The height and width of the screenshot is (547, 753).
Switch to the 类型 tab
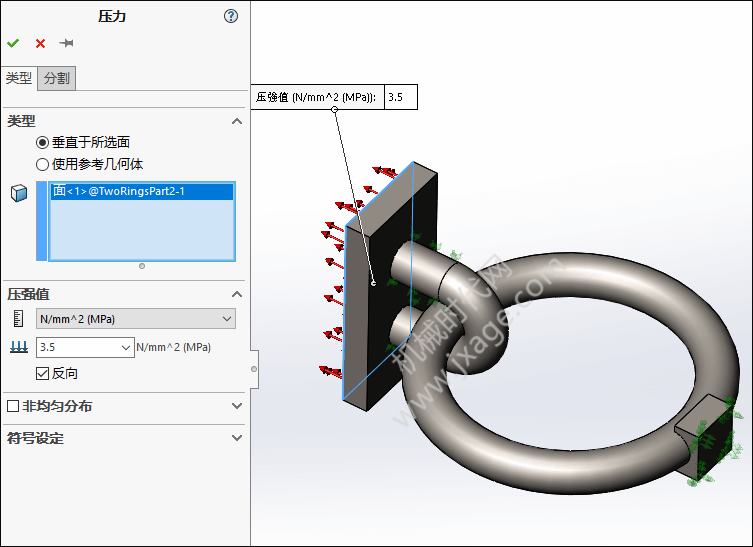(19, 78)
